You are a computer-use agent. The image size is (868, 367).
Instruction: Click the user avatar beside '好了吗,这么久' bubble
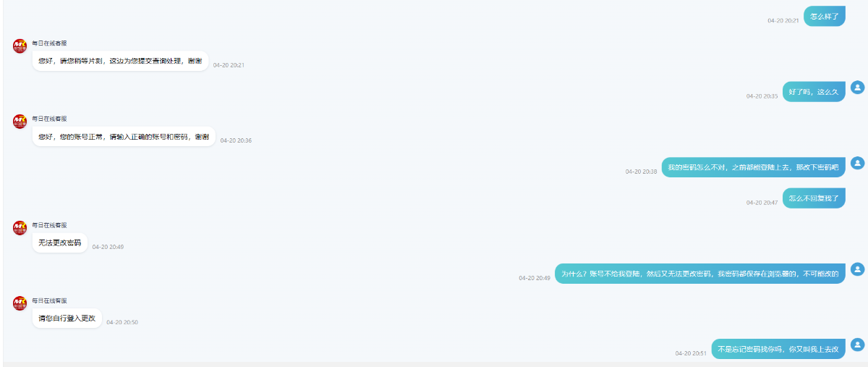coord(858,88)
